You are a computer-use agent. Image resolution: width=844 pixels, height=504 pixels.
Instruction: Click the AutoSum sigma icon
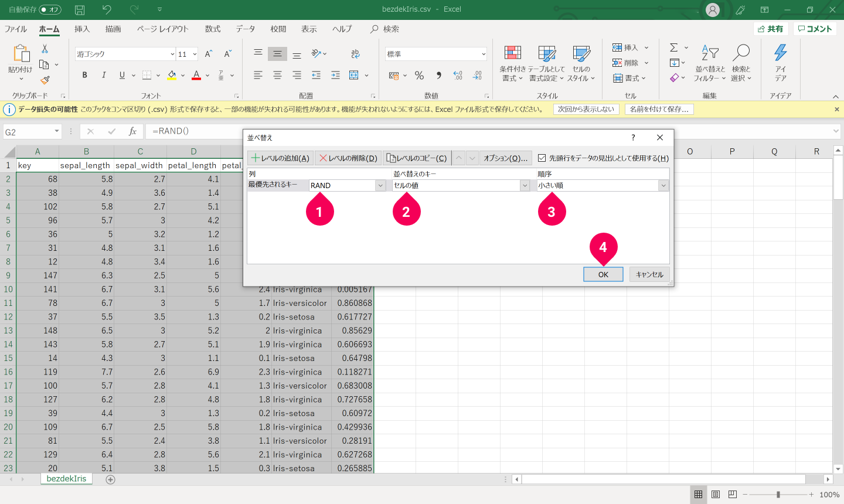click(x=674, y=47)
